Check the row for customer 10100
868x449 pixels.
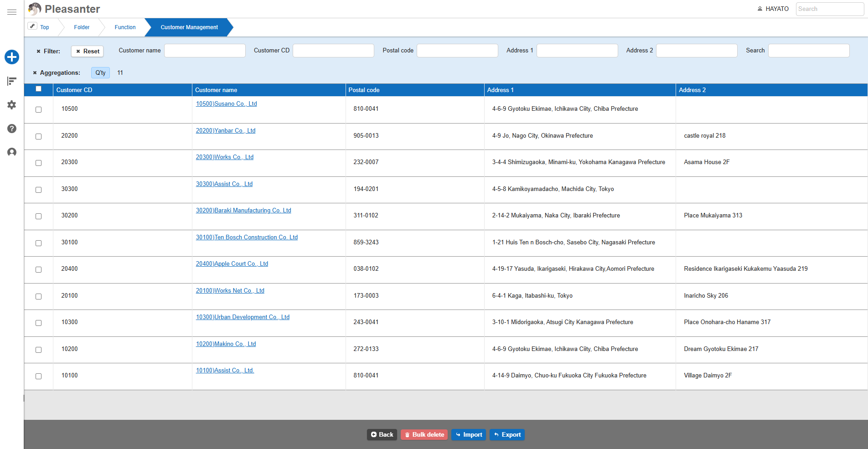pyautogui.click(x=38, y=376)
